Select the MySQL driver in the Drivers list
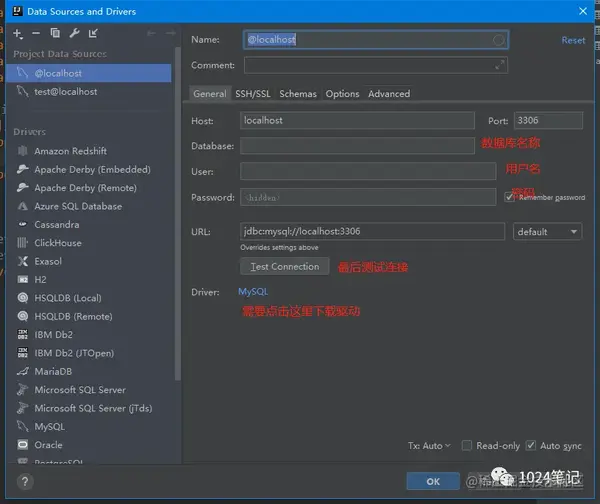The image size is (600, 504). pos(49,427)
